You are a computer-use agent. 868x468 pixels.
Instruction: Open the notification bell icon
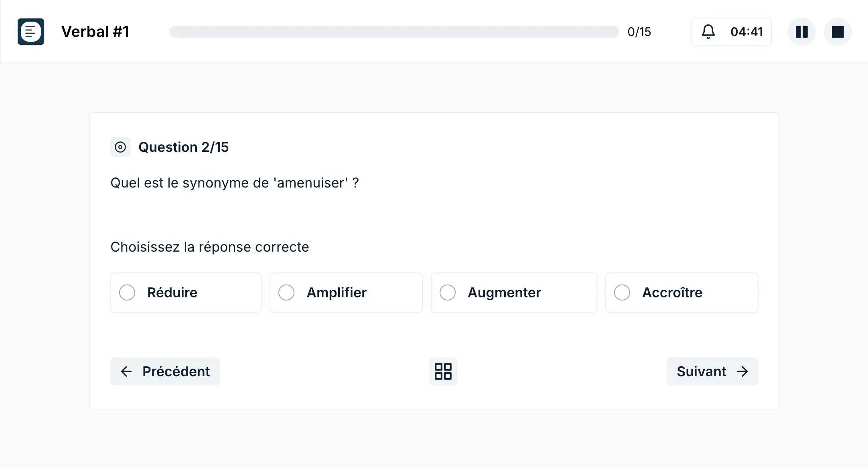coord(708,32)
